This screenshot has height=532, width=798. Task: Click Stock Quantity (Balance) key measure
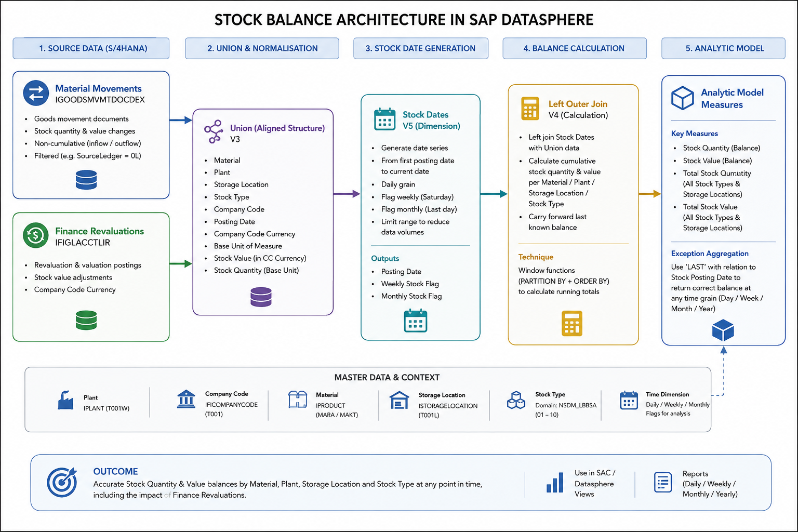point(722,148)
